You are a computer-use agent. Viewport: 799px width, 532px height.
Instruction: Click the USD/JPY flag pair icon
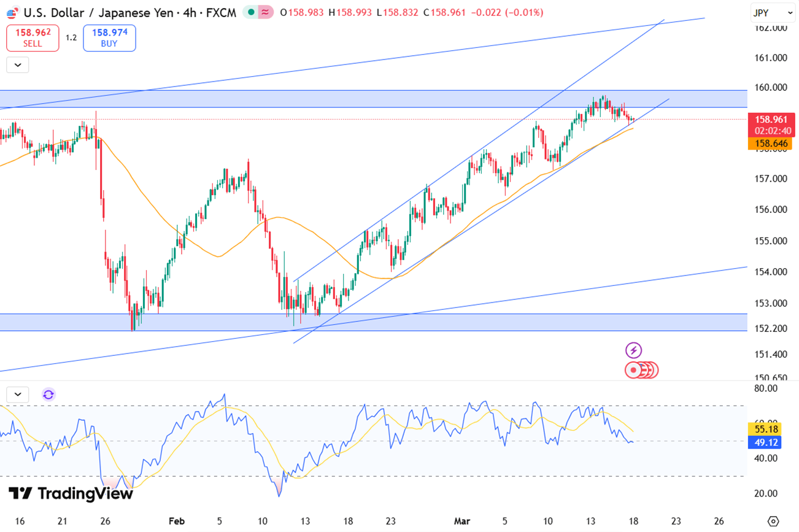point(12,13)
